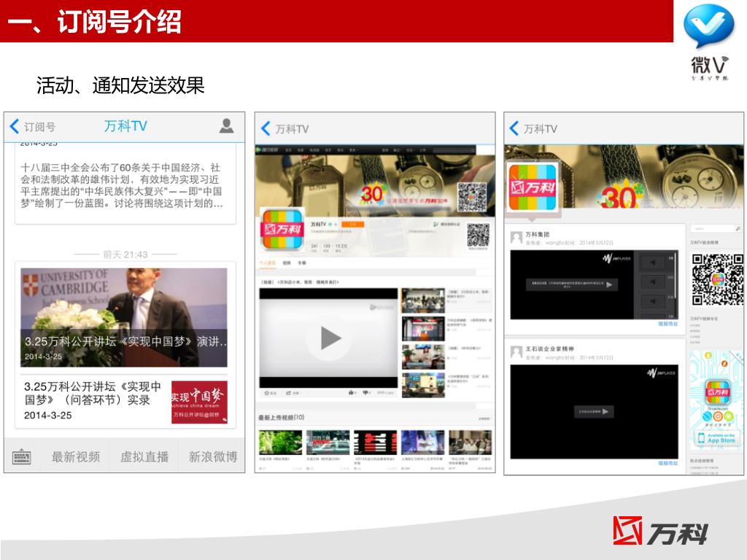Image resolution: width=747 pixels, height=560 pixels.
Task: Click the search field in the right sidebar
Action: (x=716, y=229)
